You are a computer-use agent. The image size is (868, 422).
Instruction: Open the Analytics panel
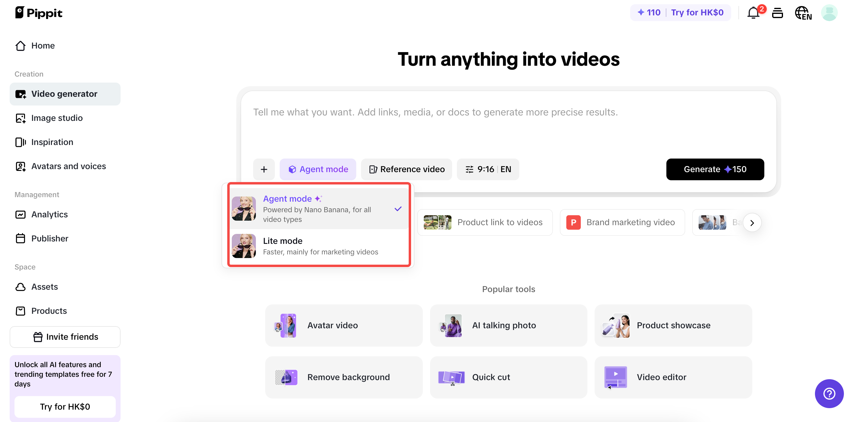[49, 214]
